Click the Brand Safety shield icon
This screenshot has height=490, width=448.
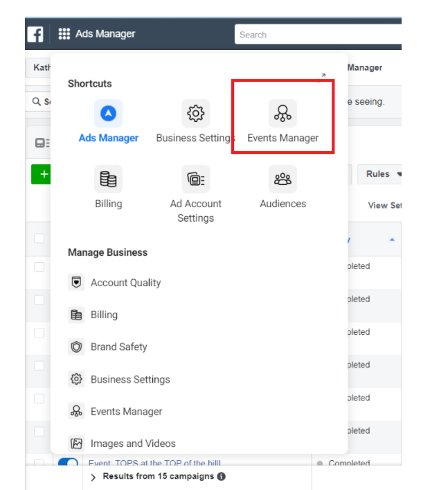(76, 347)
